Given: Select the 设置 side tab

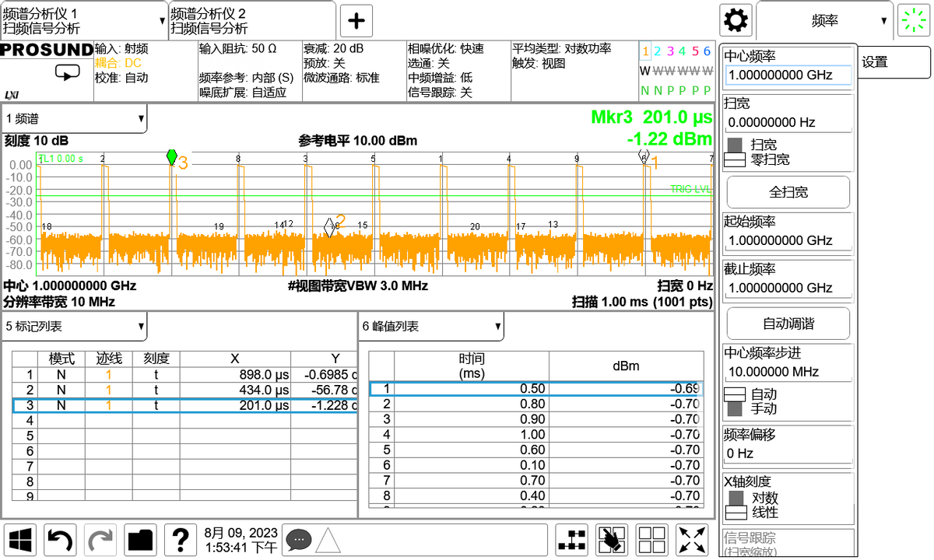Looking at the screenshot, I should tap(894, 62).
